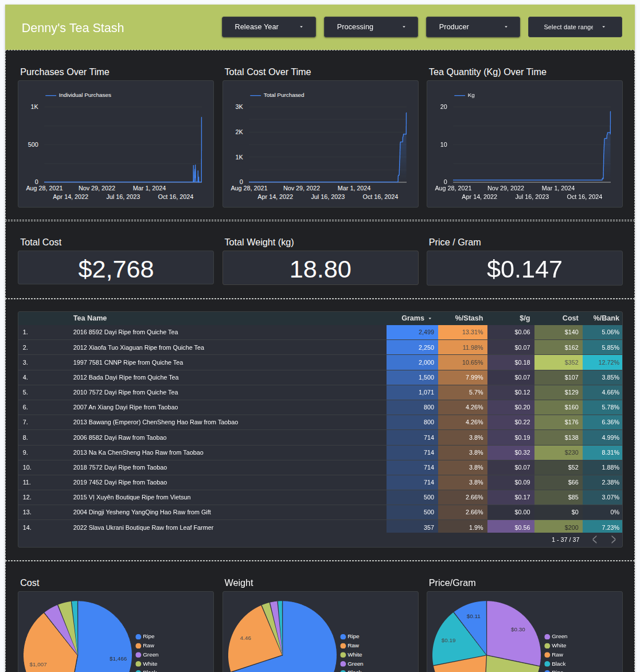This screenshot has width=640, height=672.
Task: Select row 2004 Dingji Yesheng YangQing Hao Raw
Action: pos(320,513)
